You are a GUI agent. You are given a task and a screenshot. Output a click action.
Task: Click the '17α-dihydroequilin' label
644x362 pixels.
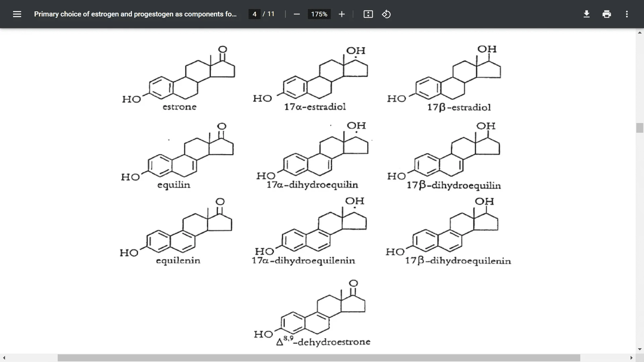312,185
